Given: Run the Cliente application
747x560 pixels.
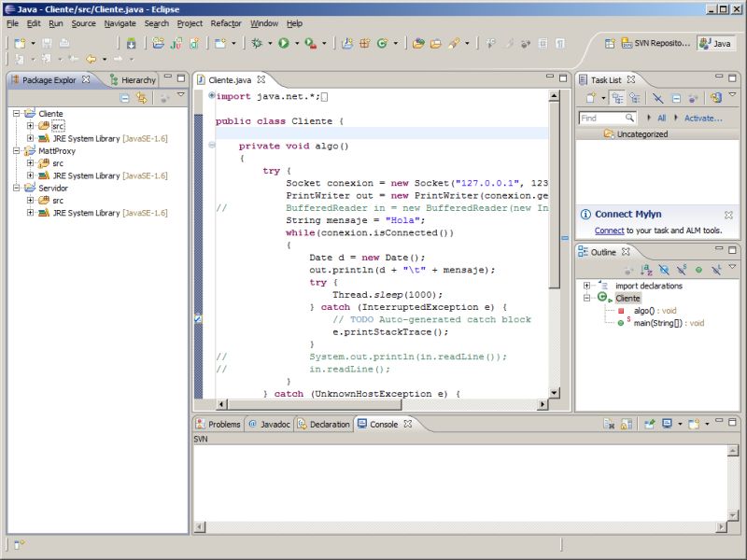Looking at the screenshot, I should 283,41.
